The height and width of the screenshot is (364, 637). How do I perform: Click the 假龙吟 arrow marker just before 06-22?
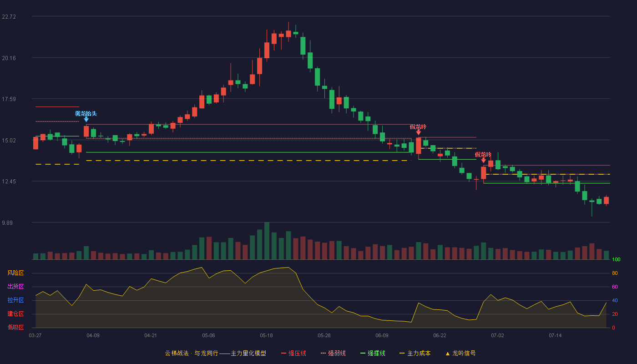point(419,132)
